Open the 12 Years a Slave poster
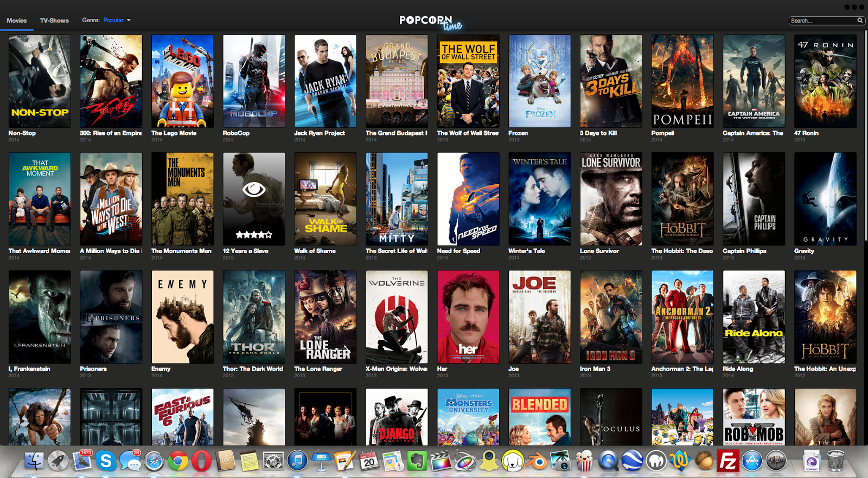 [x=254, y=199]
